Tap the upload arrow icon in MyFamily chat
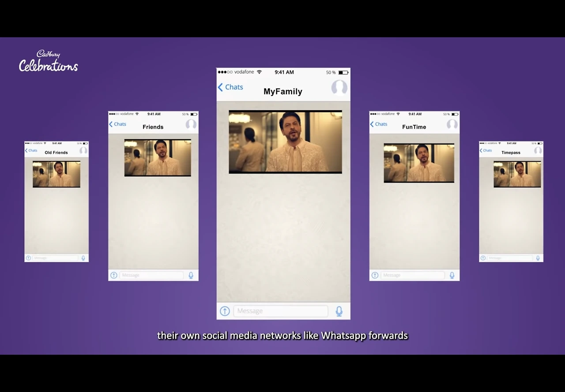The image size is (565, 392). 225,311
